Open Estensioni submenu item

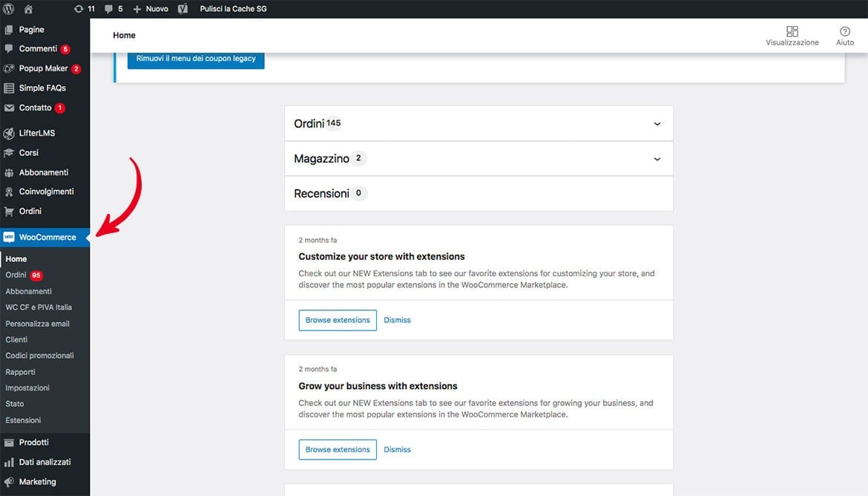coord(23,420)
